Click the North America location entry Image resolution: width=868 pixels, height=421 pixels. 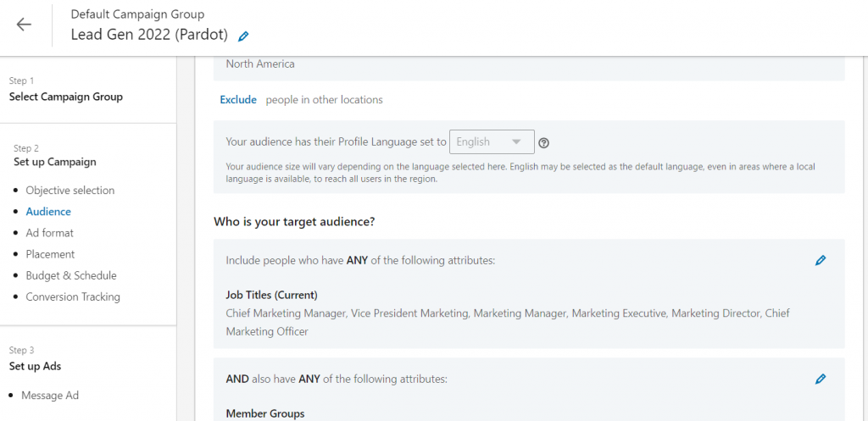click(x=260, y=64)
